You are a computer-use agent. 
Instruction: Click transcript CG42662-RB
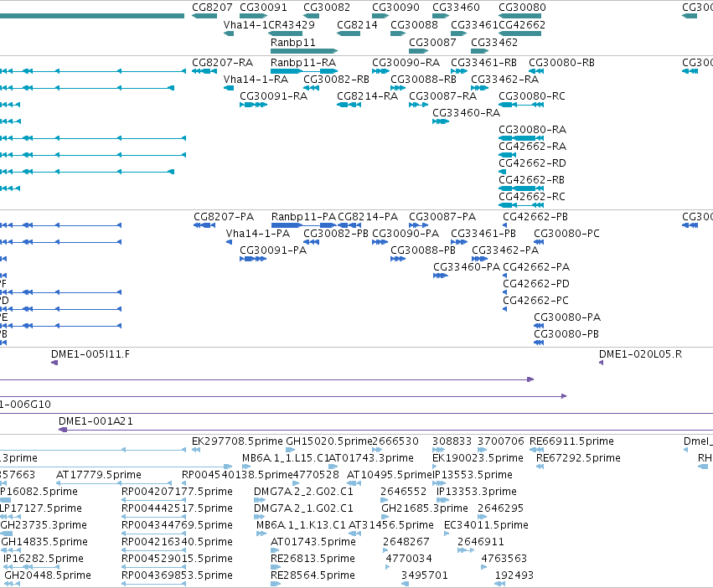pos(521,188)
